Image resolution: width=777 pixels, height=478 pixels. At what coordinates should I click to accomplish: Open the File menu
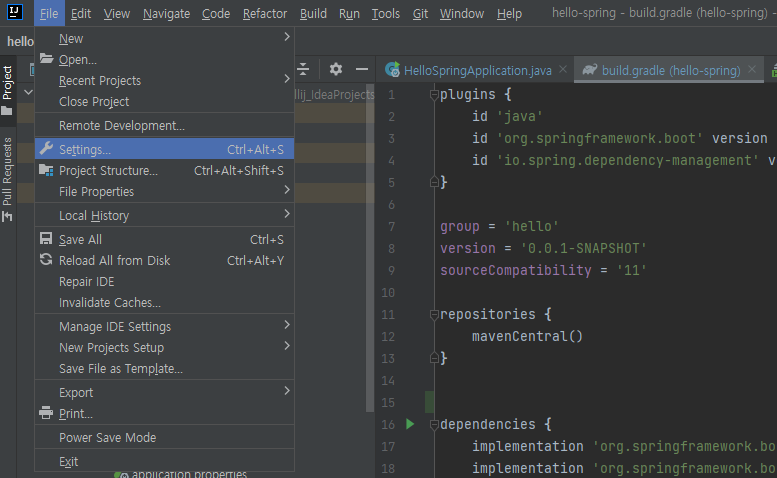pyautogui.click(x=49, y=13)
